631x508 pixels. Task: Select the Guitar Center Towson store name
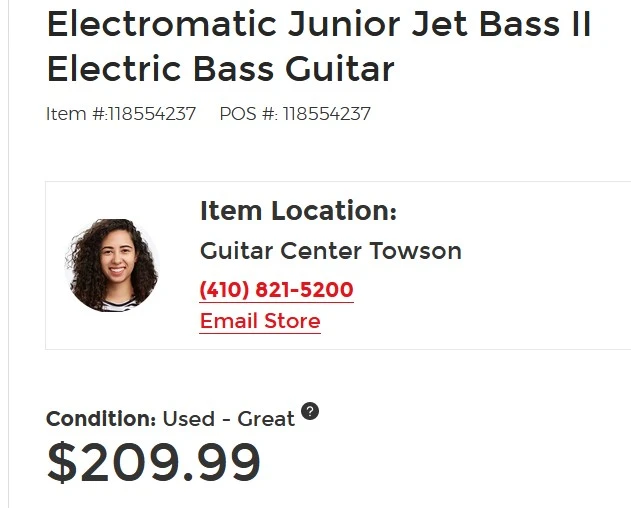click(x=330, y=250)
